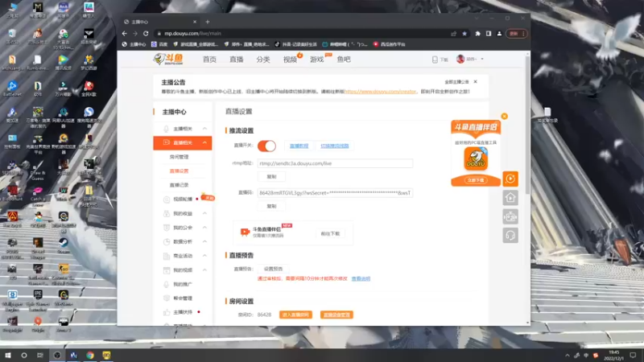644x362 pixels.
Task: Open the 抖音 bookmark in bookmarks bar
Action: pos(295,44)
